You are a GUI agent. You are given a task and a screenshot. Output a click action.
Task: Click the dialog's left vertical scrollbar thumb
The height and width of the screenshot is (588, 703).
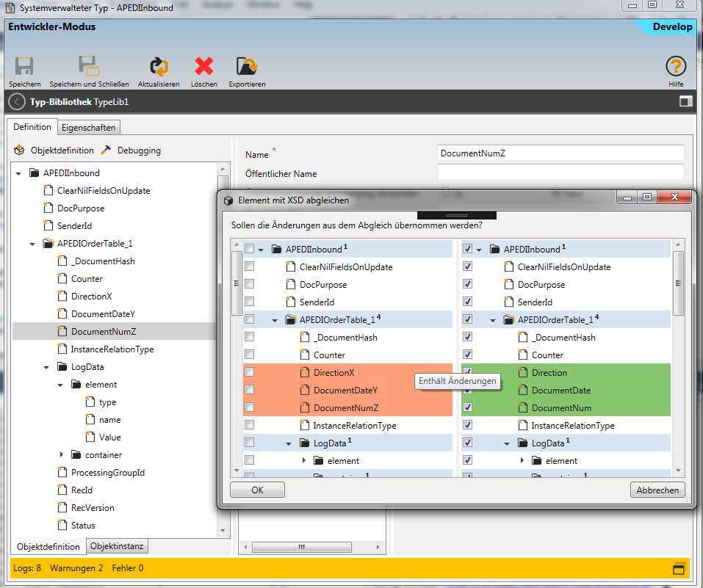pos(237,283)
